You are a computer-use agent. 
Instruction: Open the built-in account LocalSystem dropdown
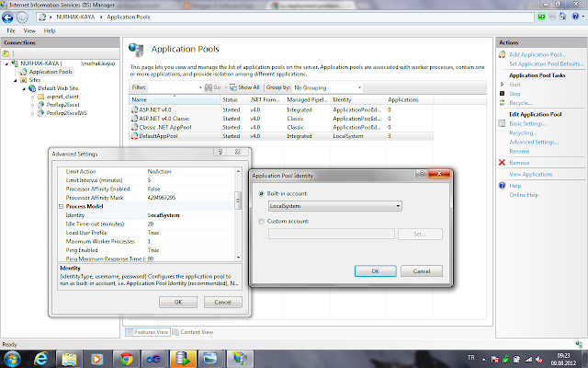point(334,206)
